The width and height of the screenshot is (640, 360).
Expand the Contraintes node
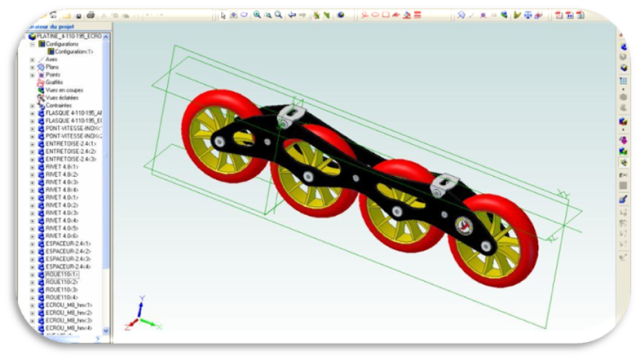tap(32, 106)
